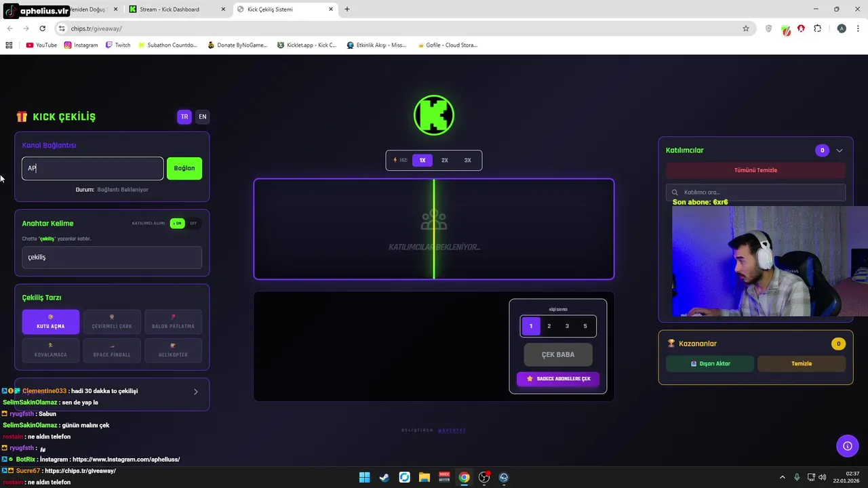
Task: Select the Kovalamaca draw style
Action: [x=51, y=350]
